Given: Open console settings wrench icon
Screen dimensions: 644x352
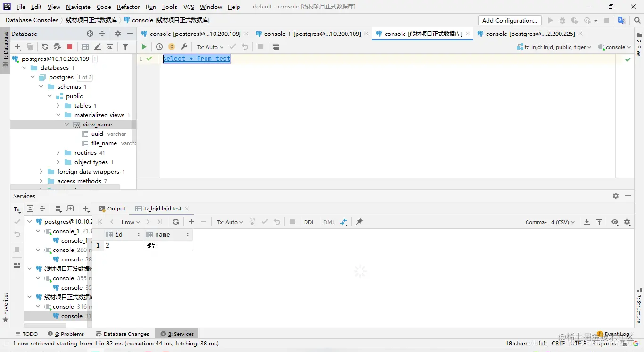Looking at the screenshot, I should point(184,47).
